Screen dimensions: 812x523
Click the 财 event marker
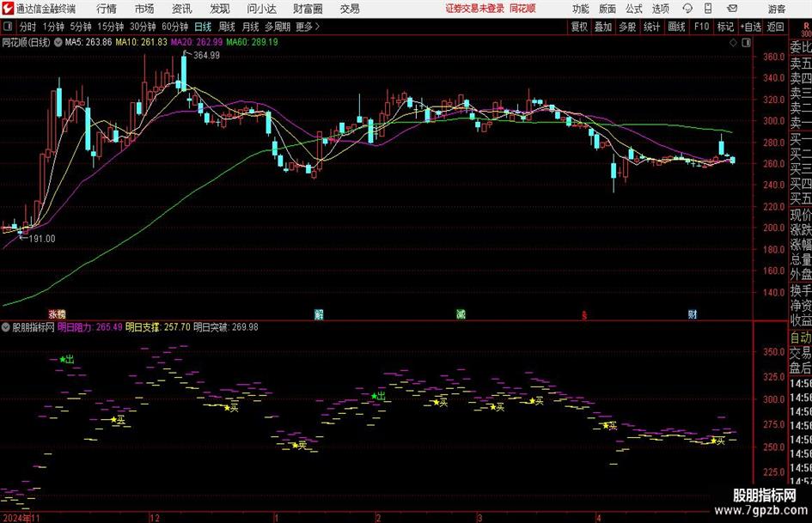click(x=693, y=313)
